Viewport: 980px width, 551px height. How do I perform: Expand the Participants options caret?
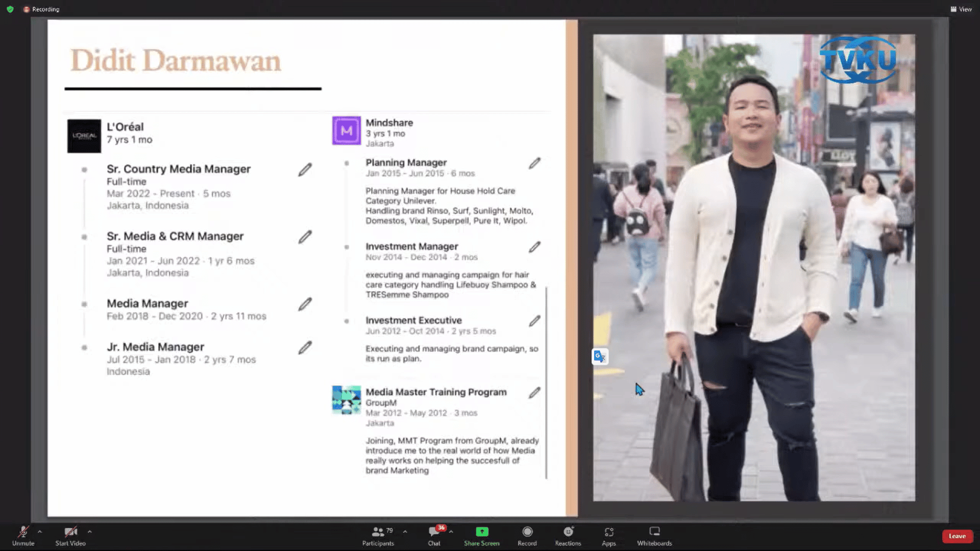click(405, 532)
